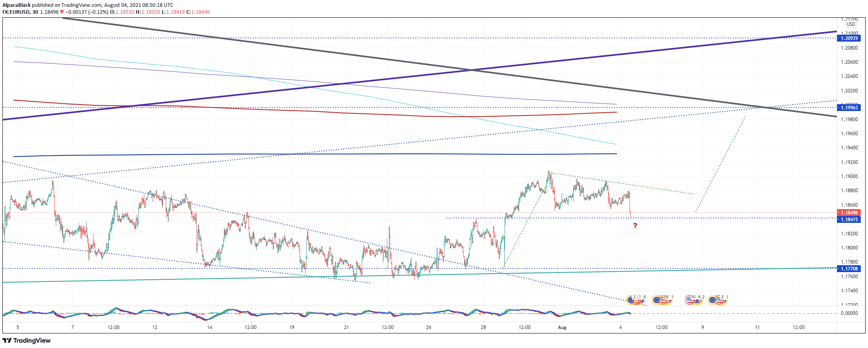Click the 1.19600 price axis tick
The image size is (868, 348).
849,134
